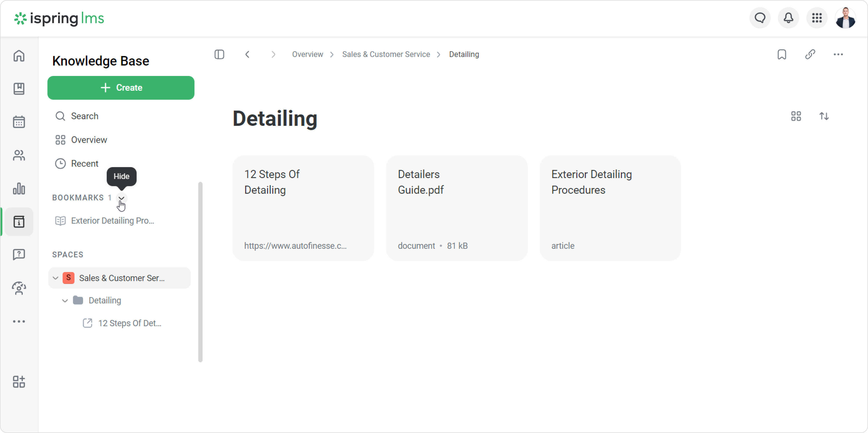Screen dimensions: 868x433
Task: Click the green Create button
Action: (121, 88)
